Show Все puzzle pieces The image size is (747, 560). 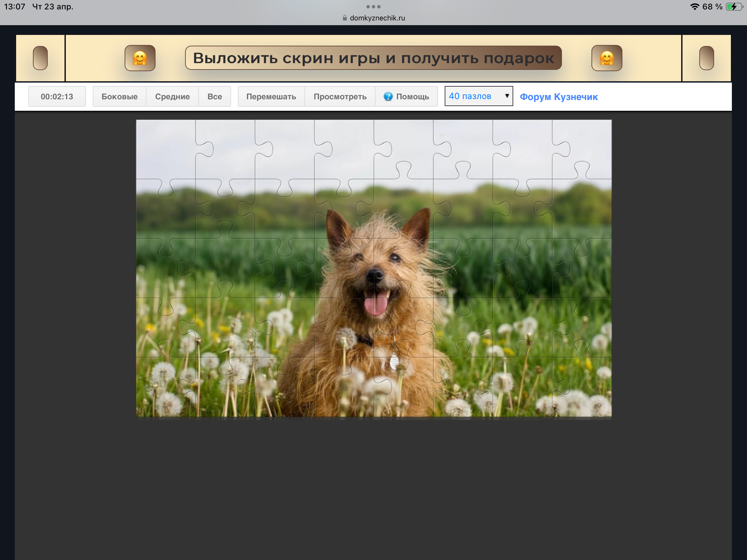[214, 97]
